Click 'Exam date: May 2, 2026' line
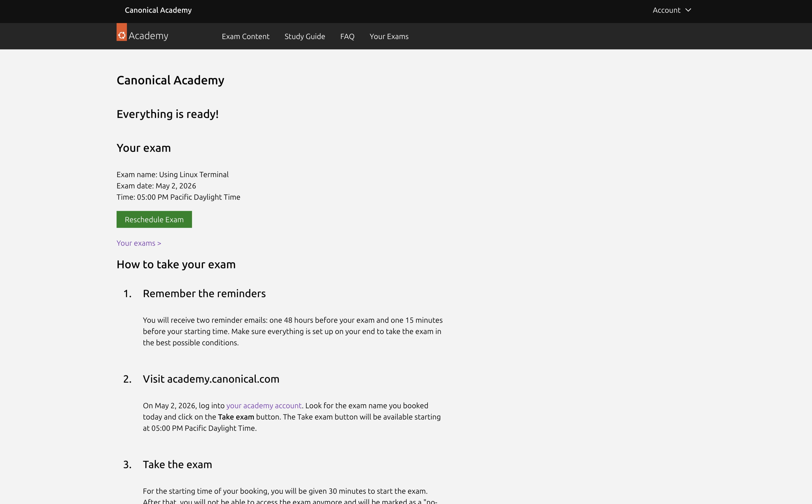This screenshot has width=812, height=504. point(156,186)
